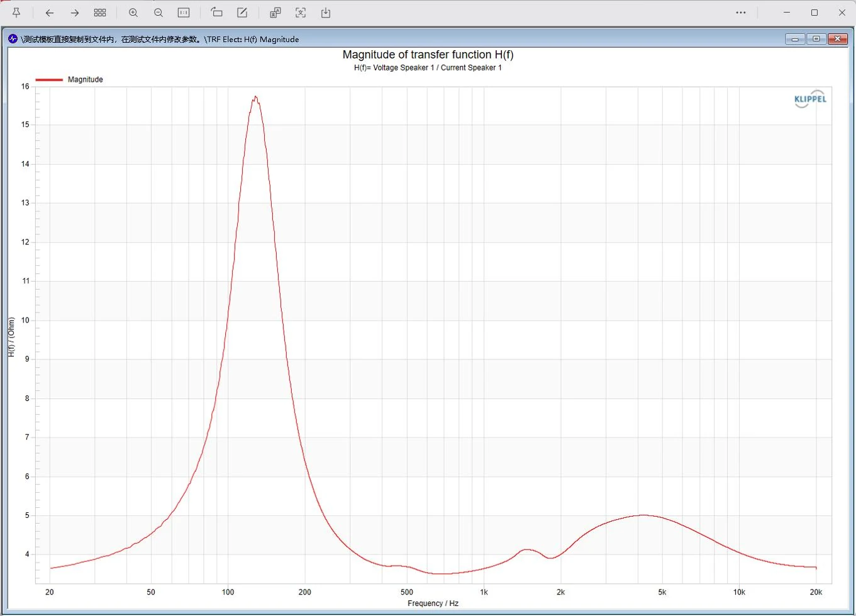Click the chart title 'Magnitude of transfer function H(f)'
This screenshot has width=856, height=616.
coord(428,55)
